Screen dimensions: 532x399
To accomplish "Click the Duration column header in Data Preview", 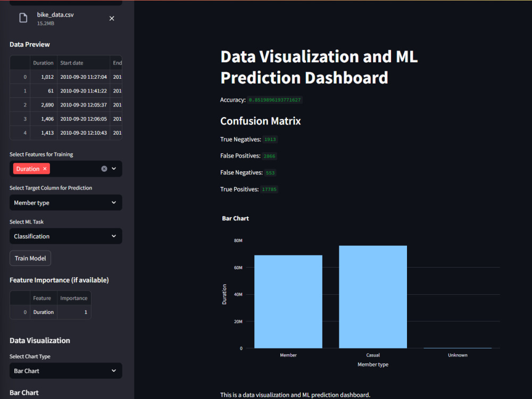I will tap(44, 63).
